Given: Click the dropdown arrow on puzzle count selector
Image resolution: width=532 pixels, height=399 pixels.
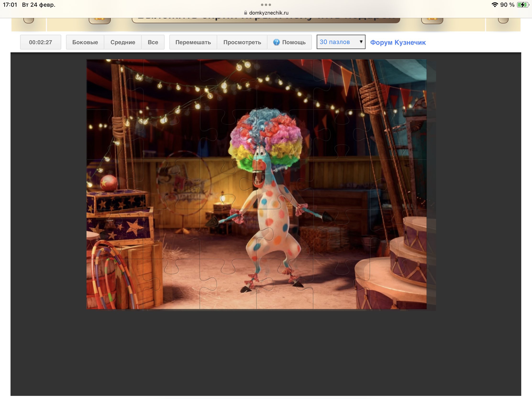Looking at the screenshot, I should [x=361, y=42].
